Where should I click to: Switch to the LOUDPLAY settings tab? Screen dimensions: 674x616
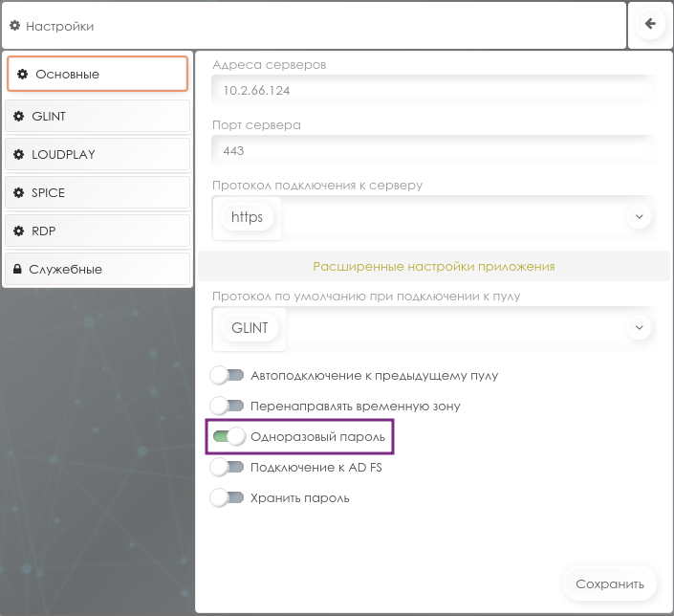98,155
